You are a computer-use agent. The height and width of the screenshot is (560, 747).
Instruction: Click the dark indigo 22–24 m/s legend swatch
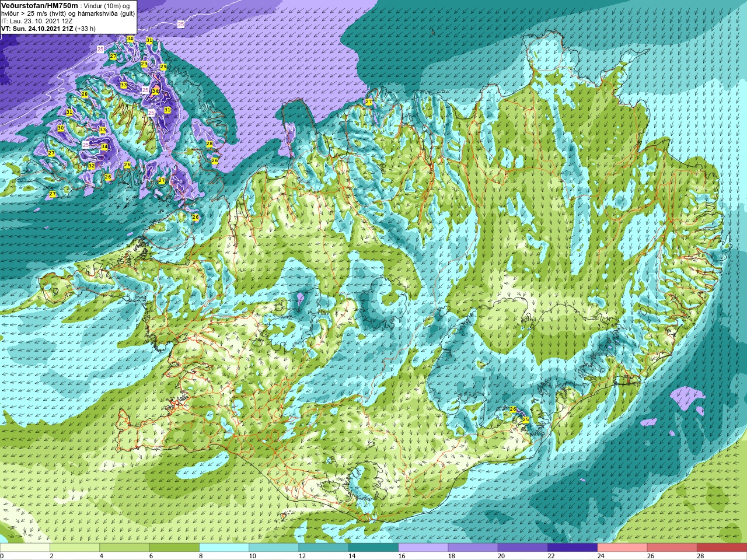(573, 548)
